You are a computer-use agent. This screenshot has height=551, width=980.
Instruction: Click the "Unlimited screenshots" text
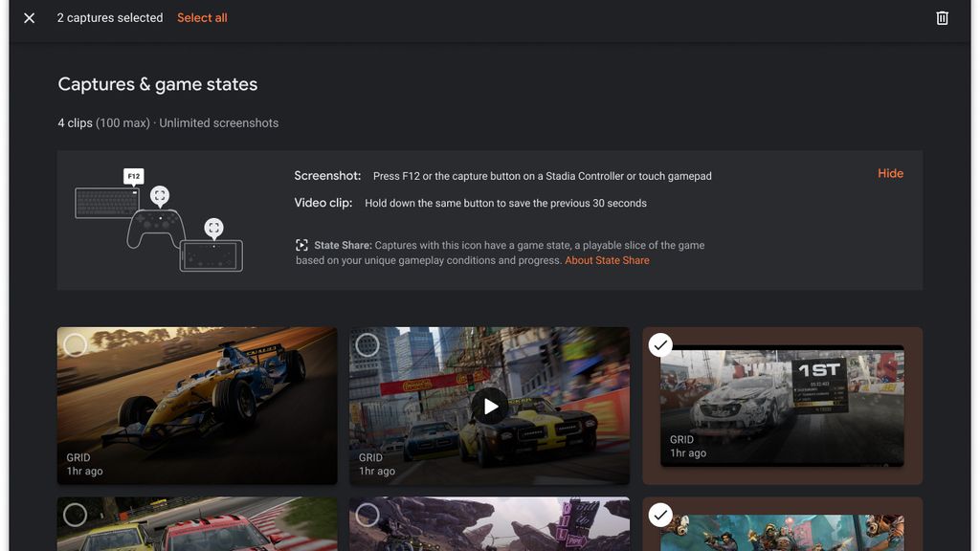tap(219, 123)
